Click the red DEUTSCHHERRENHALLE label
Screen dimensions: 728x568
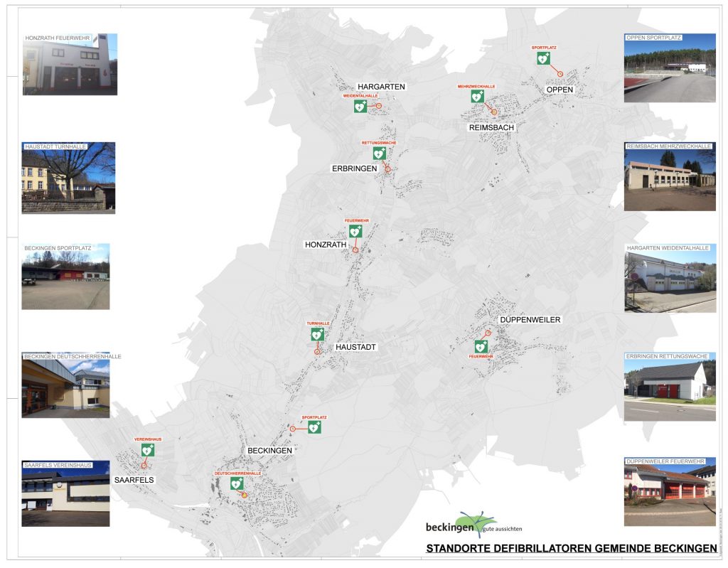pyautogui.click(x=237, y=473)
